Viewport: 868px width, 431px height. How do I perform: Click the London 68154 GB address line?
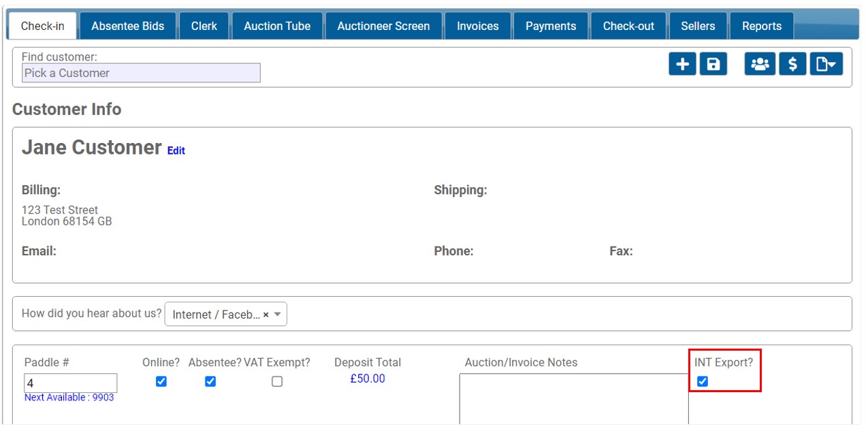(67, 222)
